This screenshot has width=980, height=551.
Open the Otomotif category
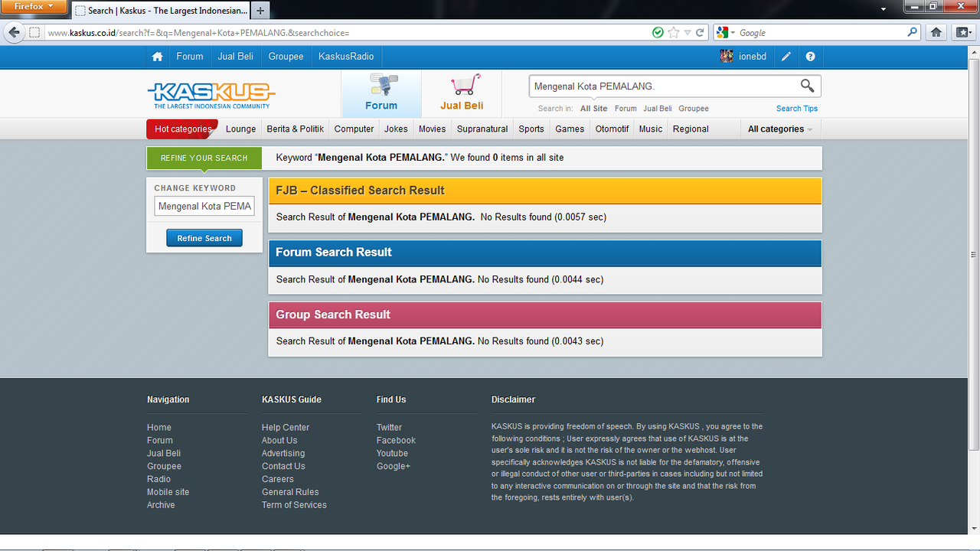(x=612, y=129)
